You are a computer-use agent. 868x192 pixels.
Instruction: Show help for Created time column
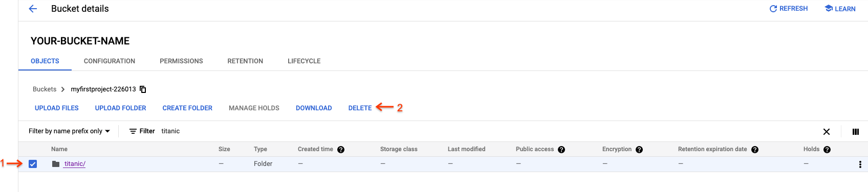click(x=341, y=150)
